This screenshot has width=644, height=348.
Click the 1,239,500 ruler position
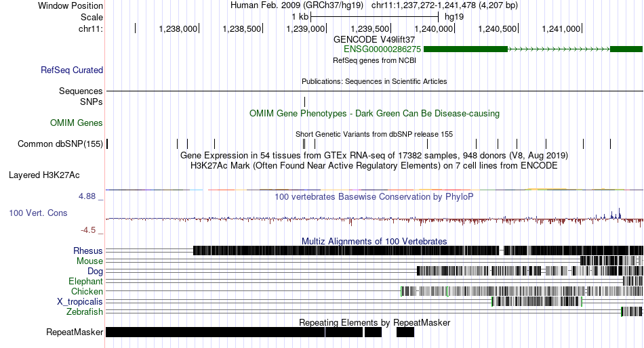point(369,28)
